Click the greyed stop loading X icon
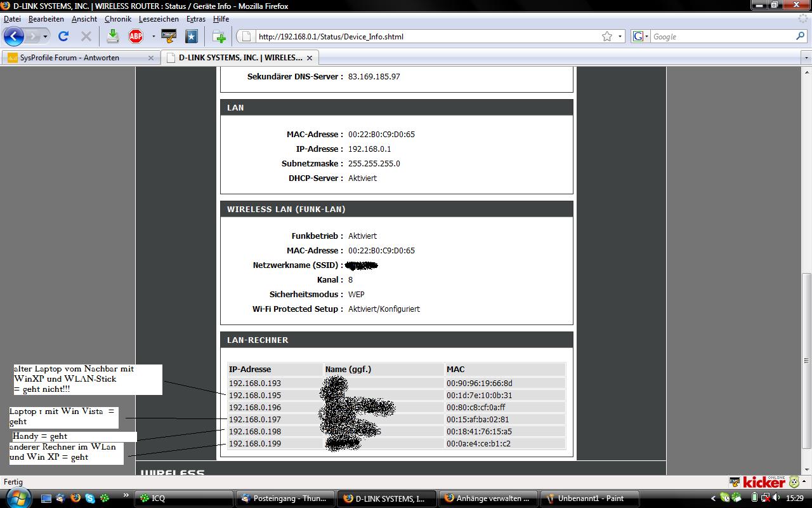This screenshot has height=508, width=812. click(x=86, y=36)
